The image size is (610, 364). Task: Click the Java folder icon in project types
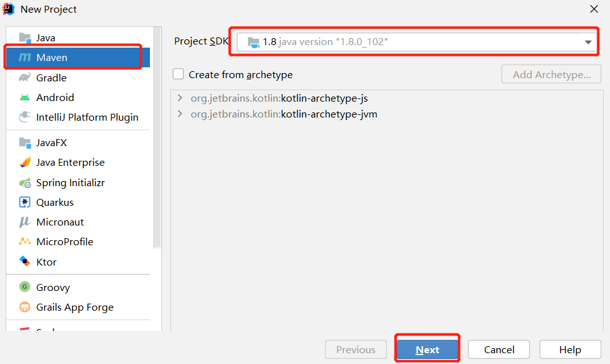coord(25,37)
